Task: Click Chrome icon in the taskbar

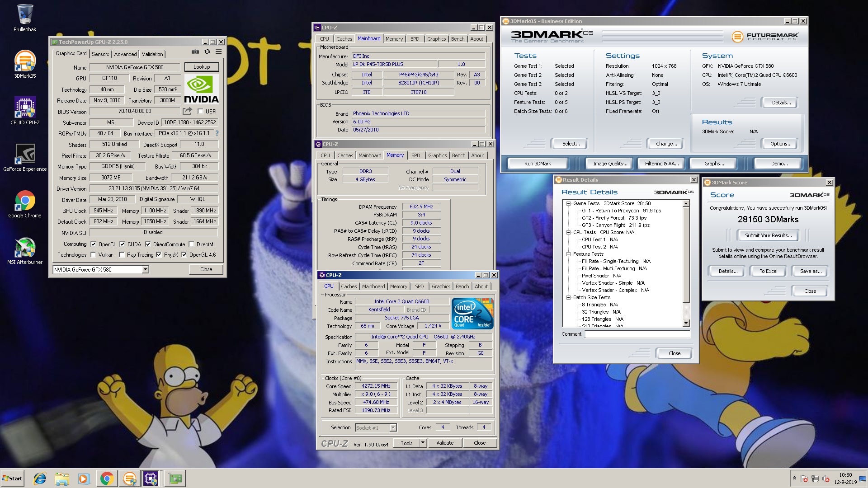Action: 107,479
